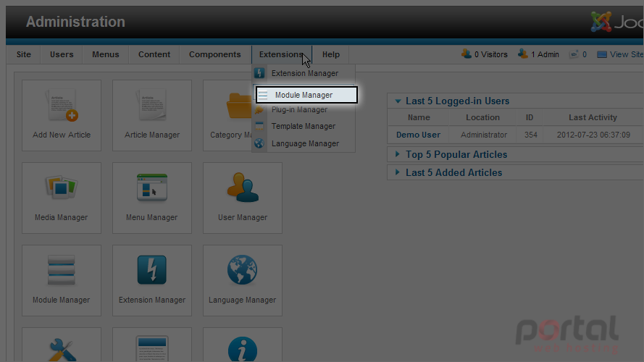Open the Add New Article icon
Screen dimensions: 644x362
tap(62, 105)
